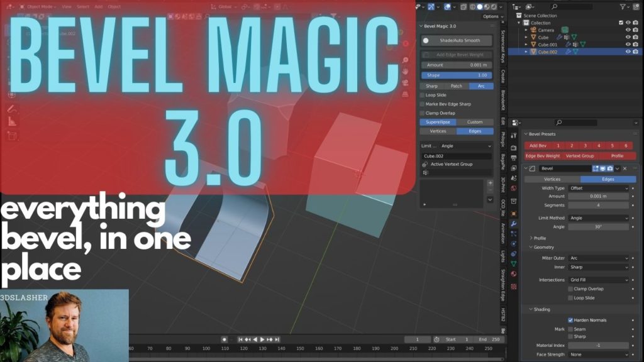Switch to solid viewport shading sphere
Image resolution: width=644 pixels, height=362 pixels.
[x=479, y=7]
